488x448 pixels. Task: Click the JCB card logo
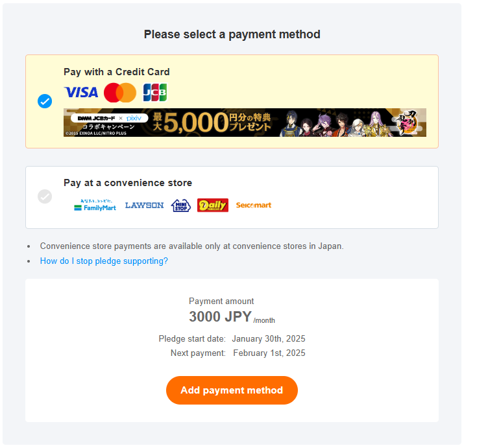pos(154,93)
